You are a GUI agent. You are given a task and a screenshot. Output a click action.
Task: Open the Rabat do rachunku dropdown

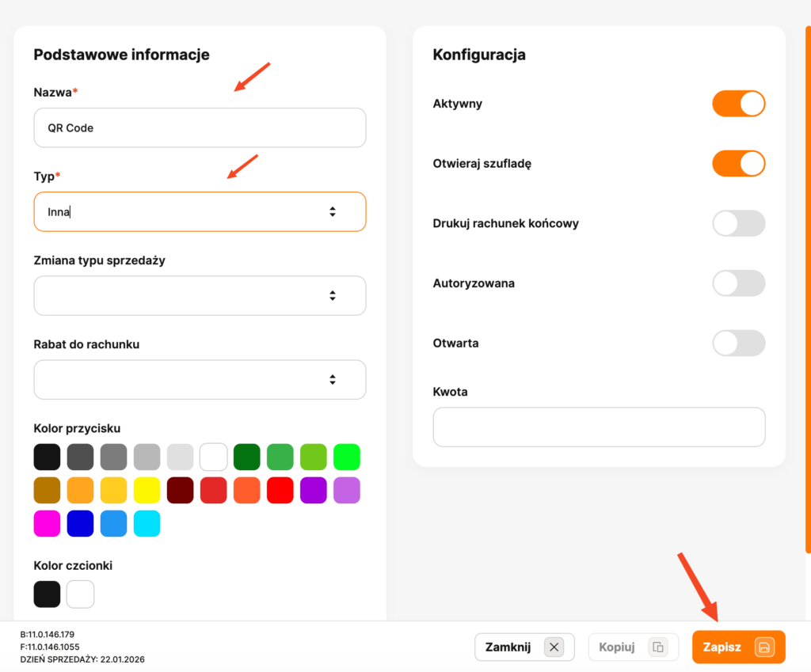click(x=200, y=380)
